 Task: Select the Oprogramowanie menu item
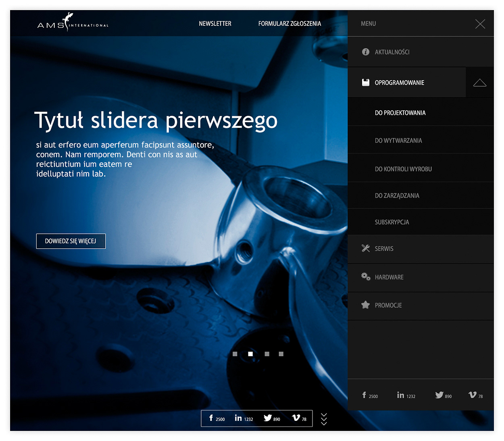pos(407,83)
